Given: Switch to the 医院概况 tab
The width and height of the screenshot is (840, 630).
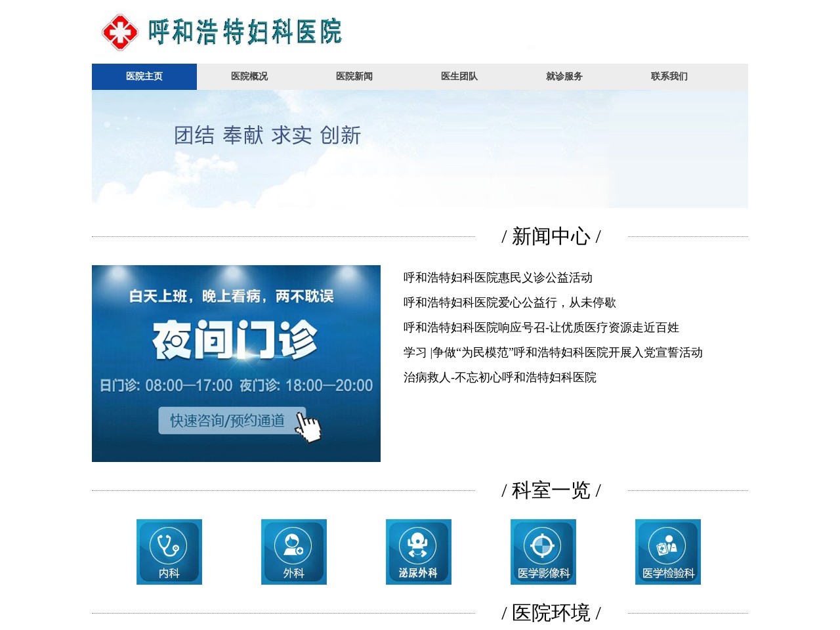Looking at the screenshot, I should pos(249,77).
